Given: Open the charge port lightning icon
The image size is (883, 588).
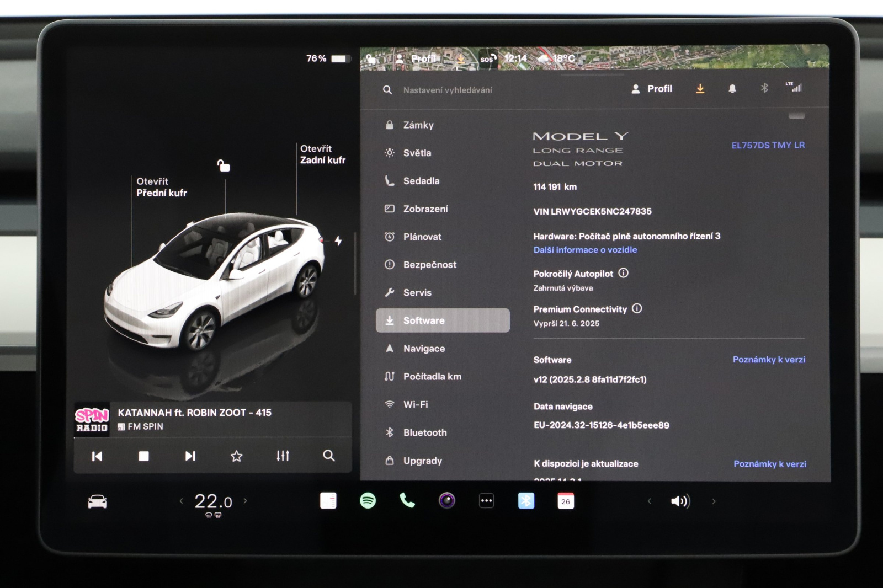Looking at the screenshot, I should click(x=338, y=240).
